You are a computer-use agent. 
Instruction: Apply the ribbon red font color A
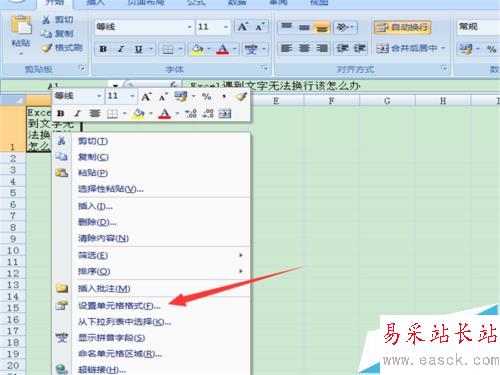pyautogui.click(x=223, y=49)
